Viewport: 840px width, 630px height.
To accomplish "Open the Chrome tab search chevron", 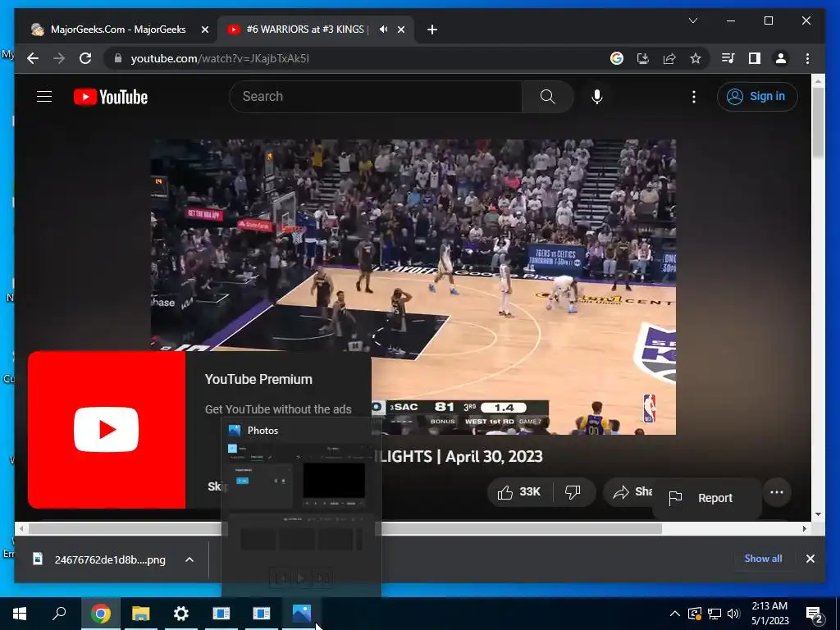I will 692,21.
